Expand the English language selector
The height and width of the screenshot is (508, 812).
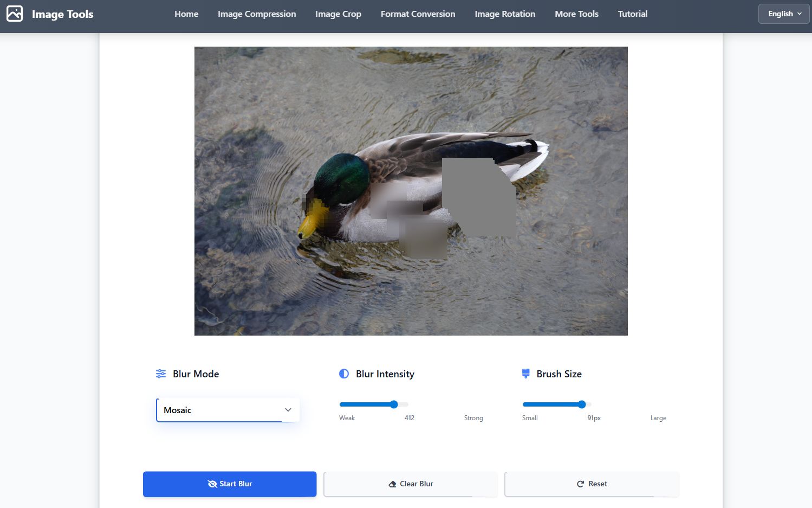(784, 14)
